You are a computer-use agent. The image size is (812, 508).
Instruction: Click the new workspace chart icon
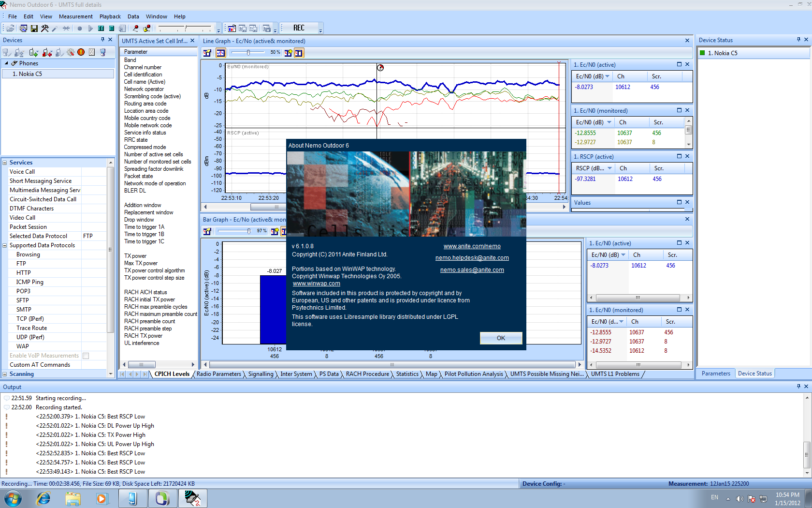pos(232,29)
